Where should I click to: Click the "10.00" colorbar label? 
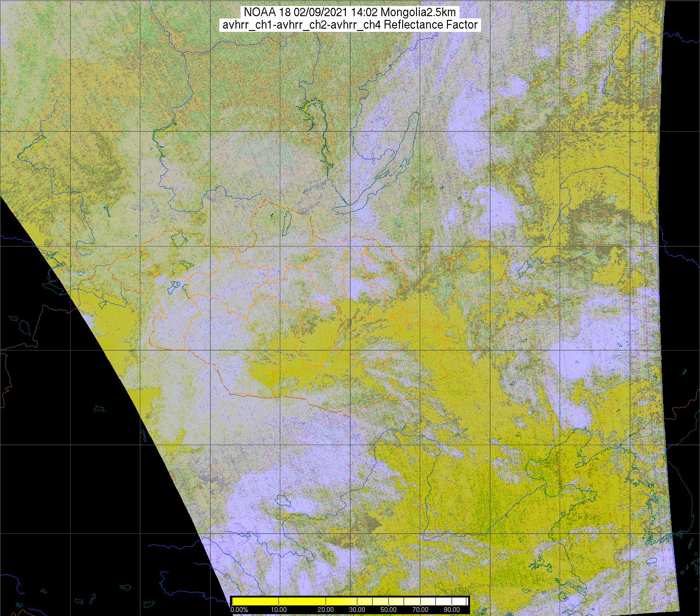pyautogui.click(x=278, y=610)
